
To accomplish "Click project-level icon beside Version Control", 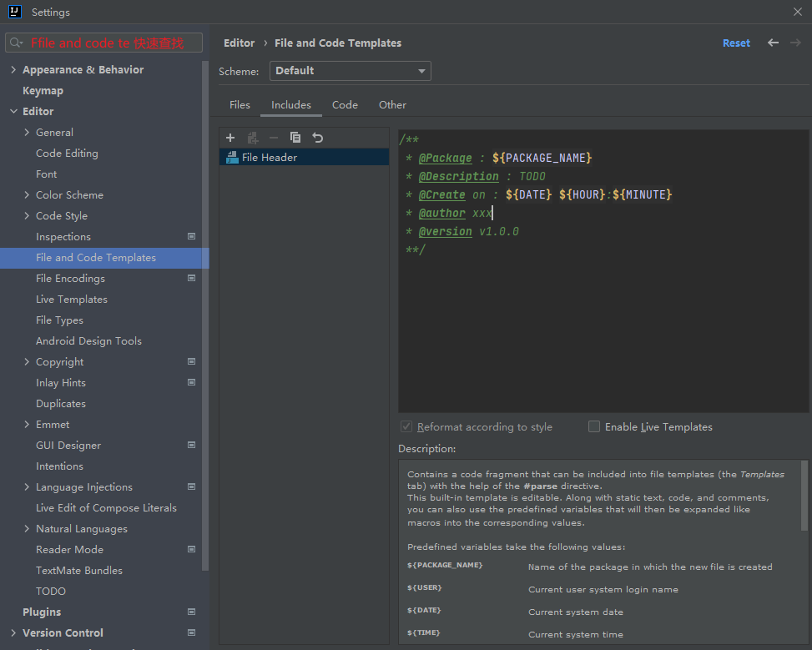I will (192, 633).
